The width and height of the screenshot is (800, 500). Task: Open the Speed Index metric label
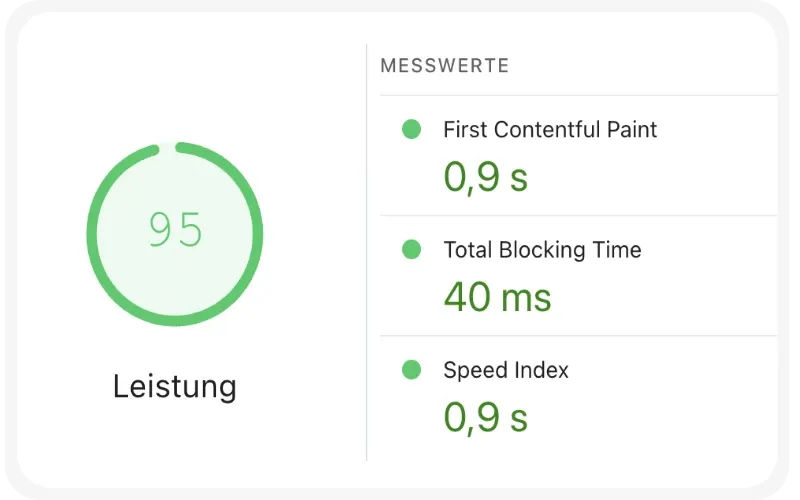pos(506,370)
